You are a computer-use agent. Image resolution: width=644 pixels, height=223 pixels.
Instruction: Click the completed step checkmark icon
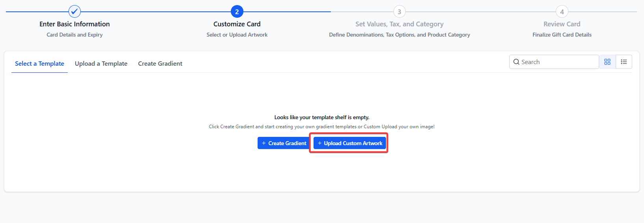click(74, 11)
